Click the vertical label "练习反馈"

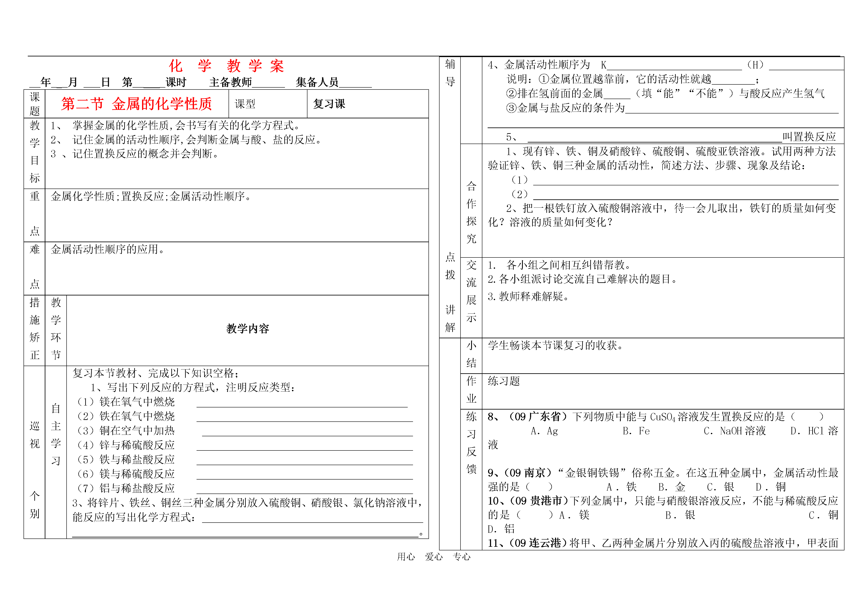pos(471,443)
